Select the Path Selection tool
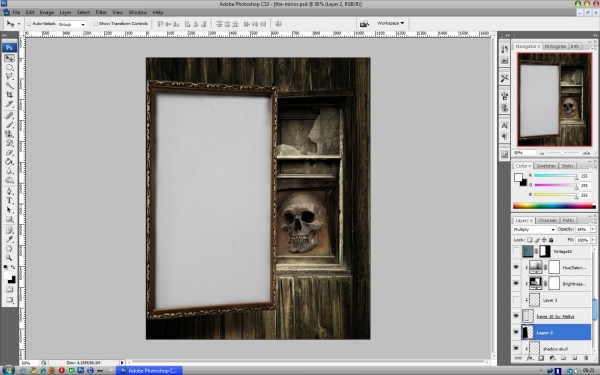Viewport: 600px width, 375px height. (9, 210)
